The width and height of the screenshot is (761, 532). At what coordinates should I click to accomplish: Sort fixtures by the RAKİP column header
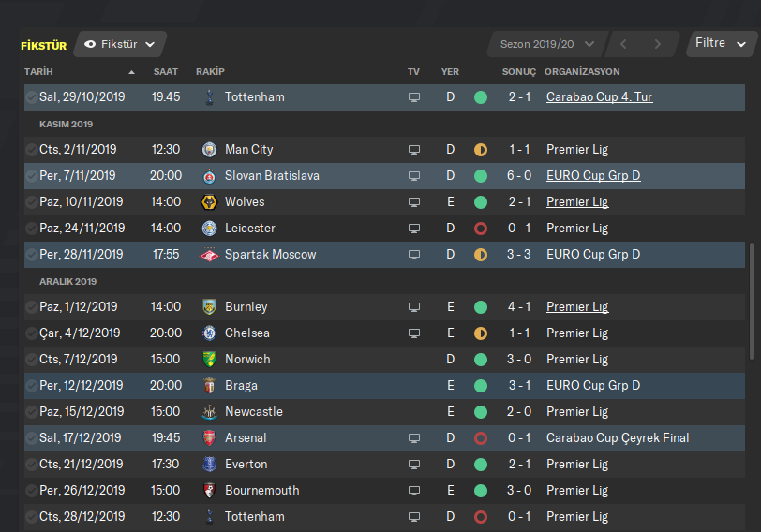click(210, 72)
